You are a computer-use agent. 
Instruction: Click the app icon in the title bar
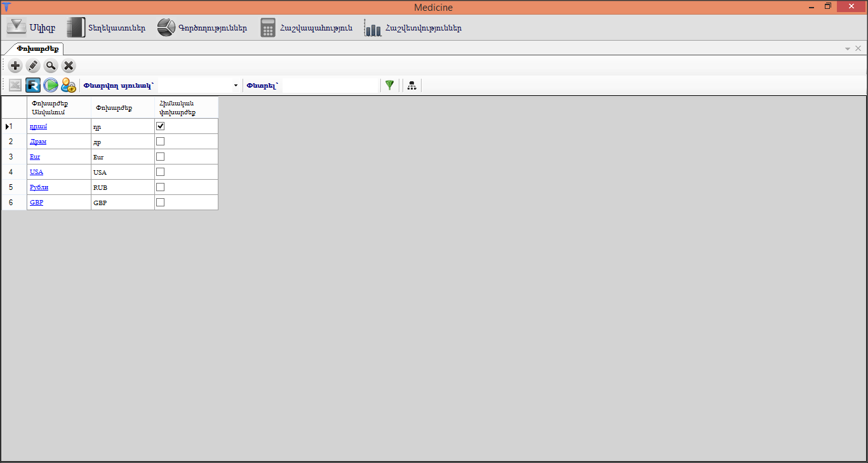(x=6, y=7)
